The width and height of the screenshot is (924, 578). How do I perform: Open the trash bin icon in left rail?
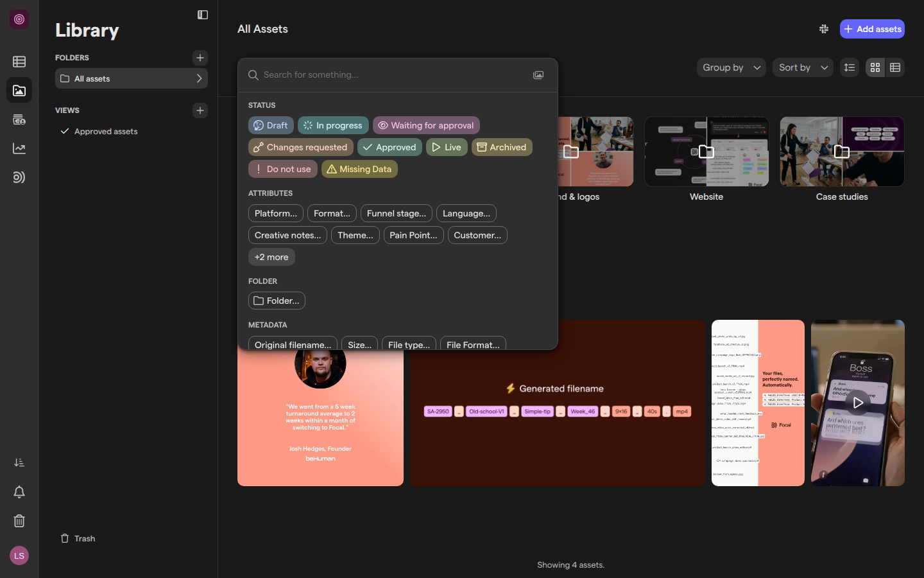coord(19,521)
